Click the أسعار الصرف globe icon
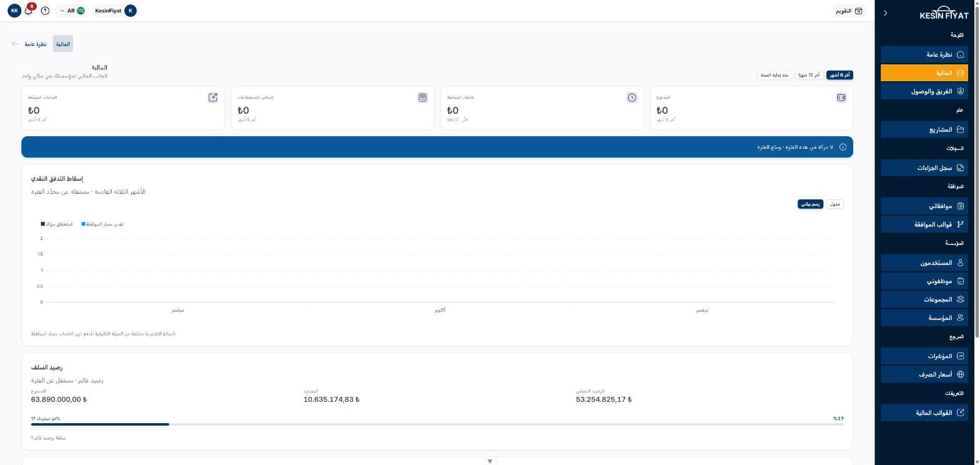This screenshot has width=980, height=465. pyautogui.click(x=961, y=374)
